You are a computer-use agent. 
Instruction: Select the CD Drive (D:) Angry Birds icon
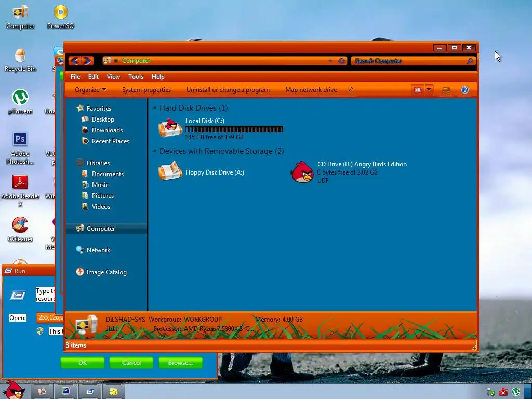click(x=302, y=172)
